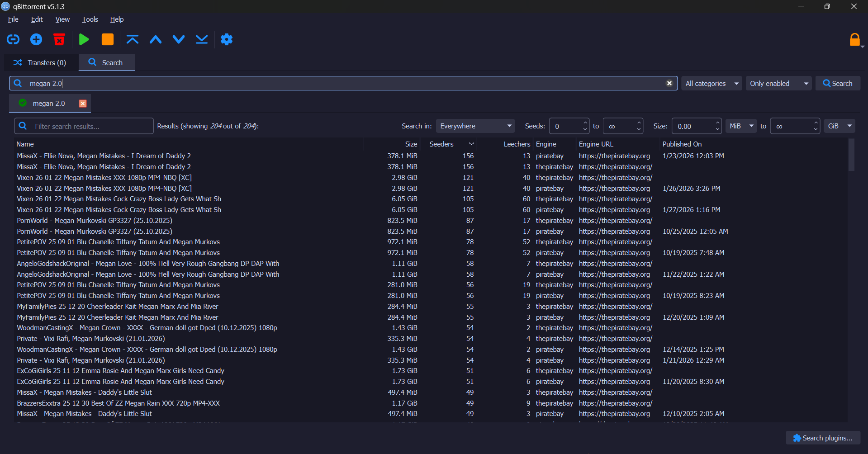Open the maximum size GiB unit dropdown
This screenshot has height=454, width=868.
pyautogui.click(x=840, y=126)
